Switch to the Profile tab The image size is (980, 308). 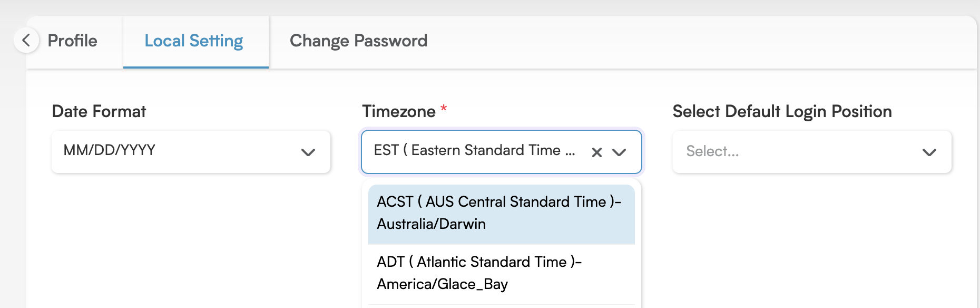click(73, 41)
